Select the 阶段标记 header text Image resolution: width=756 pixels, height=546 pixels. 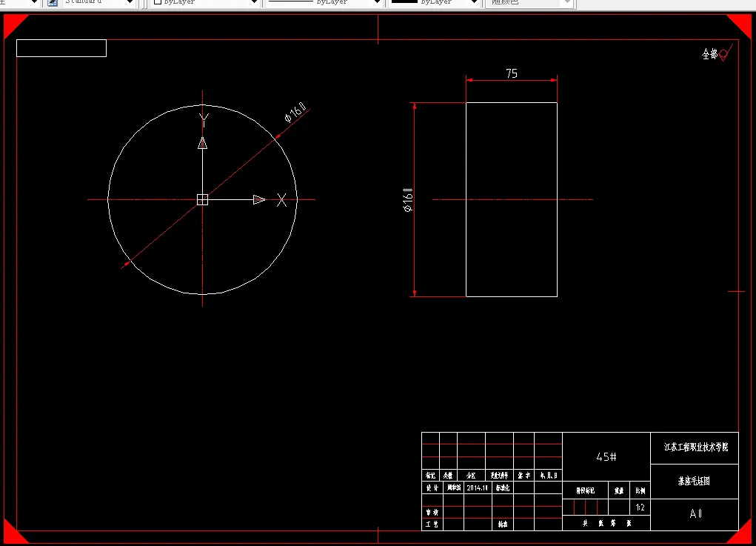(585, 490)
